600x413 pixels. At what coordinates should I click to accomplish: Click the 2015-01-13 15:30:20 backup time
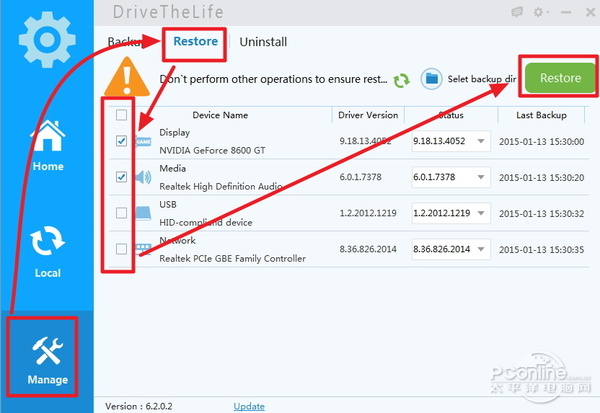pyautogui.click(x=541, y=178)
